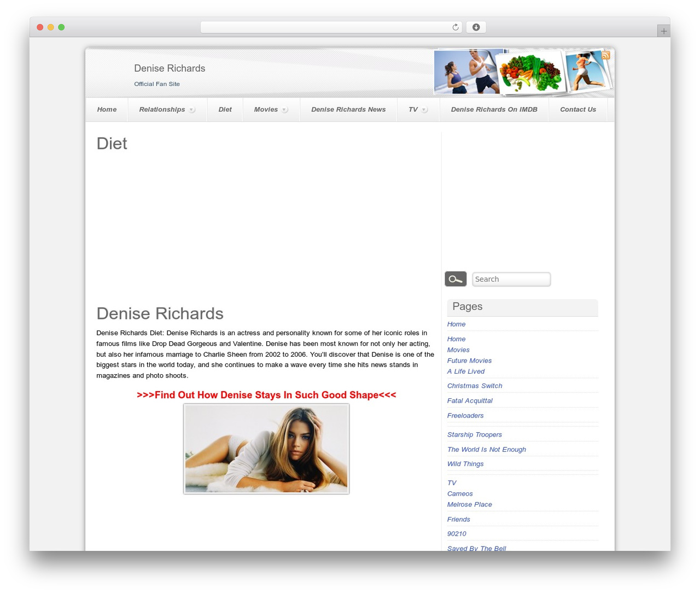
Task: Go to the 90210 link
Action: (457, 534)
